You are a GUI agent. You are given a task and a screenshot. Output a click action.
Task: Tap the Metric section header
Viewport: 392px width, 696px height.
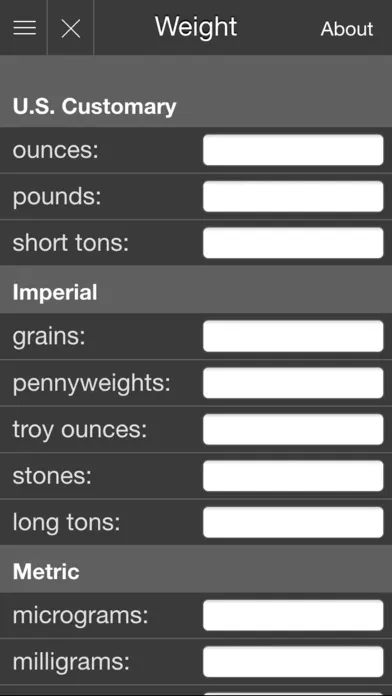[196, 572]
